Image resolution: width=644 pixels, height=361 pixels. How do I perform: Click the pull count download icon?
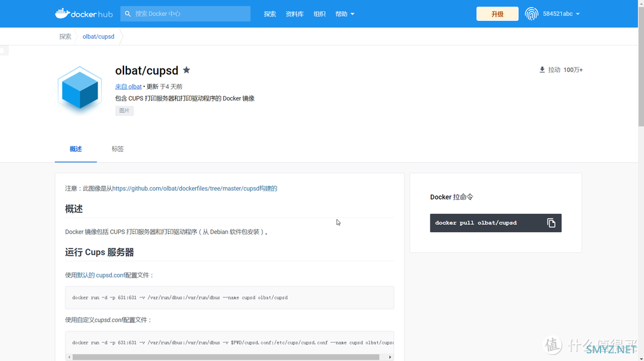tap(542, 70)
